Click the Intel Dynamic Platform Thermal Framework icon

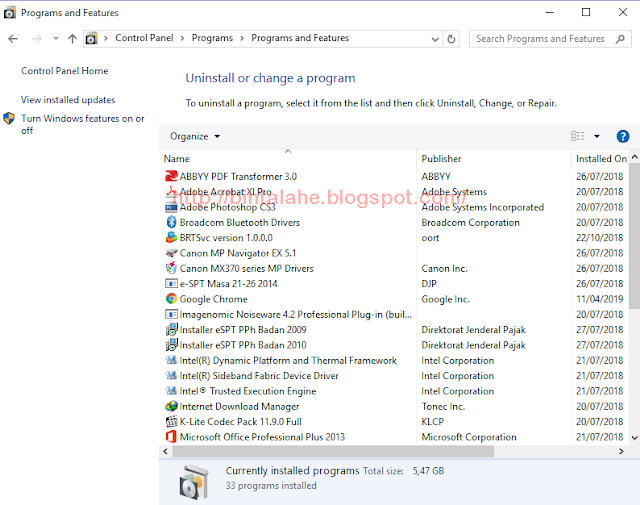coord(171,360)
